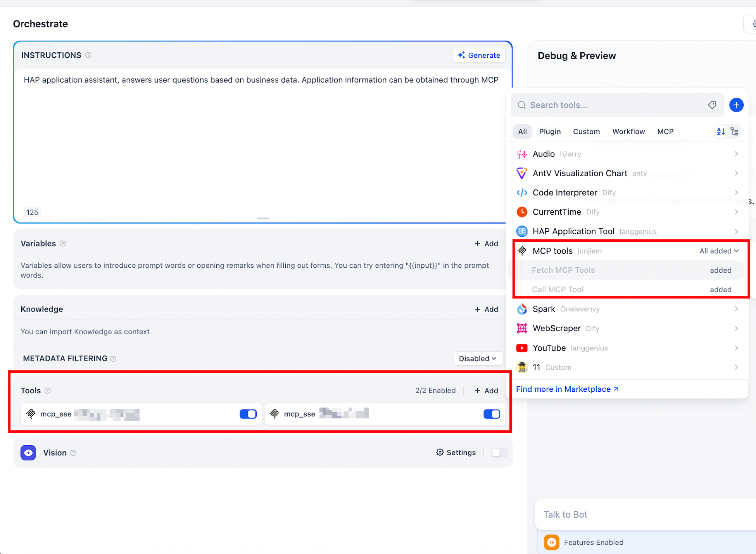Click the alphabetical sort icon
756x554 pixels.
point(721,132)
